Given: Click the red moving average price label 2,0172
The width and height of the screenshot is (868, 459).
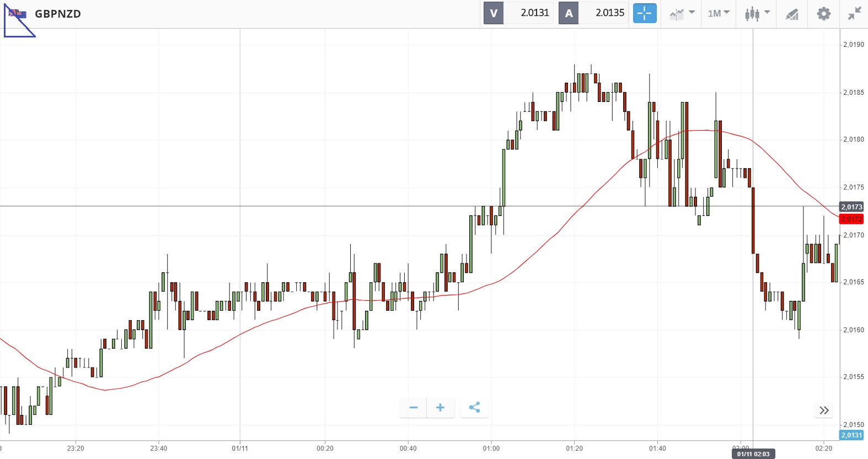Looking at the screenshot, I should pyautogui.click(x=851, y=219).
